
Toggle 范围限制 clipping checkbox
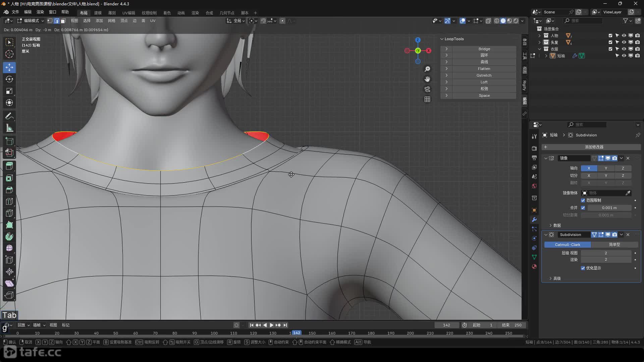(x=583, y=200)
